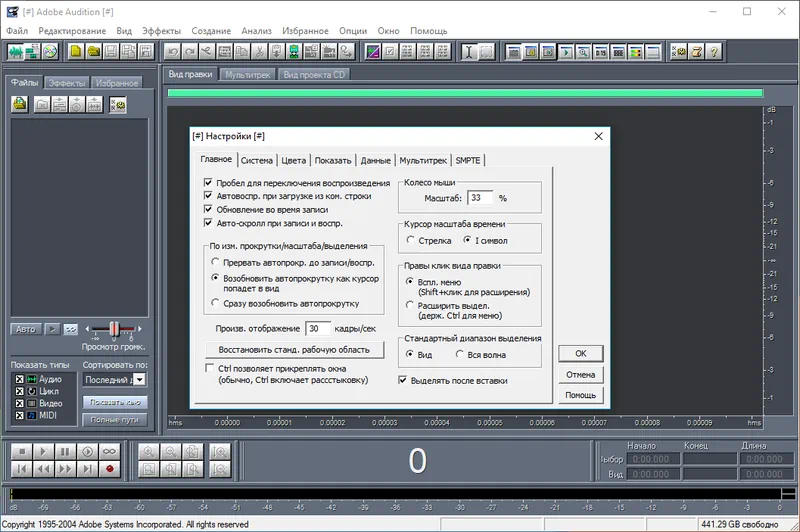Click 'Восстановить станд. рабочую область' button
This screenshot has width=800, height=532.
pos(294,350)
